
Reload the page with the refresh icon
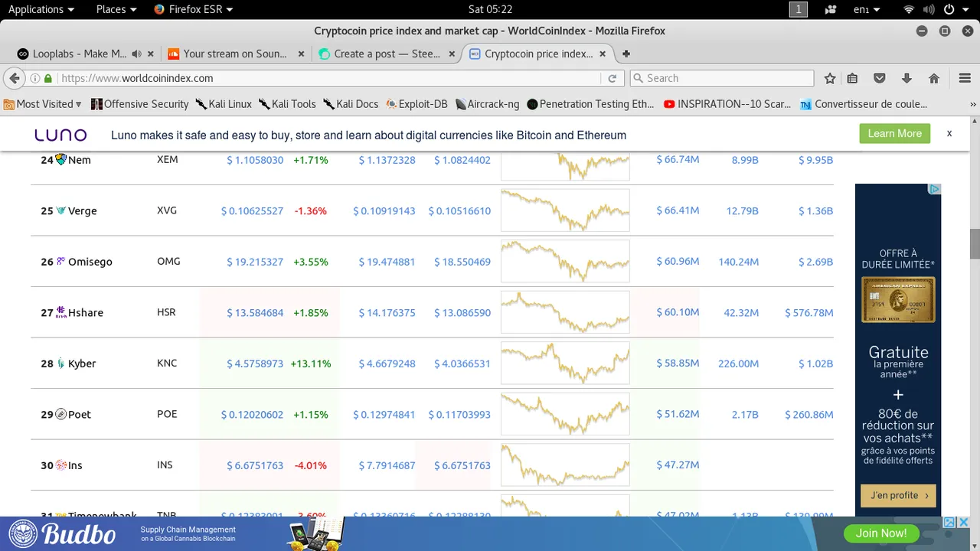coord(612,78)
